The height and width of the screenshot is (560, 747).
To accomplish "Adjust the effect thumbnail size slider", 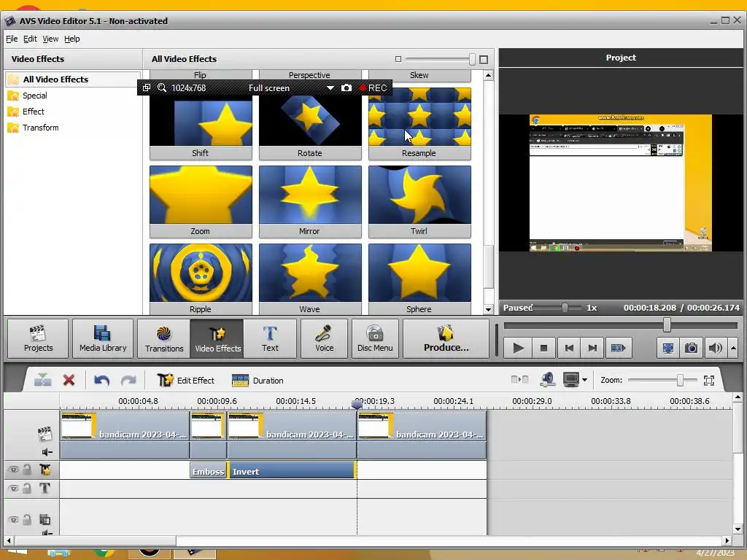I will pyautogui.click(x=472, y=59).
